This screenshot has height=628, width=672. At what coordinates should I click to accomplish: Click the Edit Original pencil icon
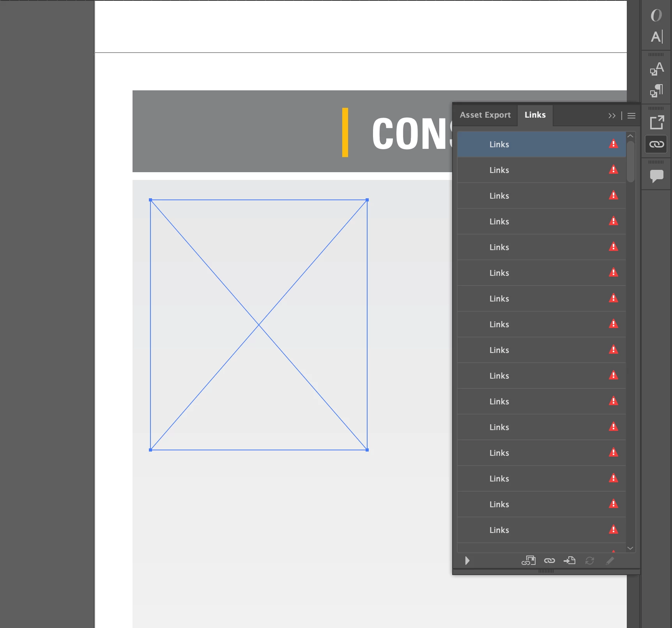point(610,561)
